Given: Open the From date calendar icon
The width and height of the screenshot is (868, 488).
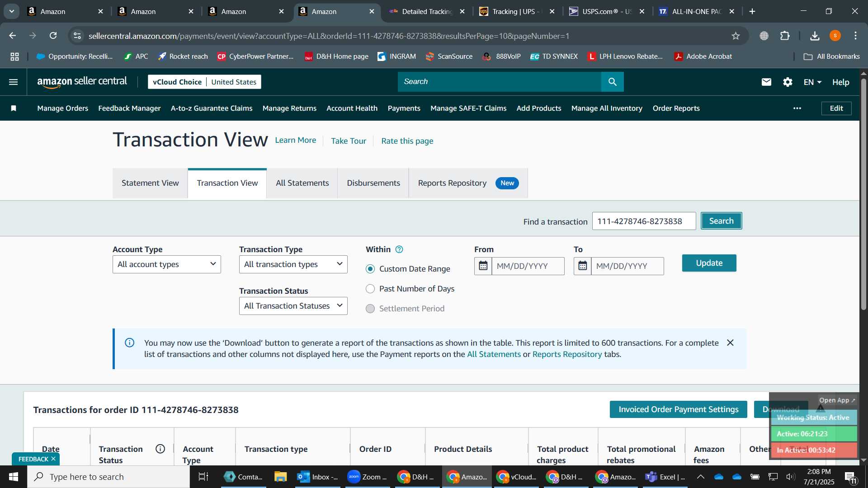Looking at the screenshot, I should [483, 266].
